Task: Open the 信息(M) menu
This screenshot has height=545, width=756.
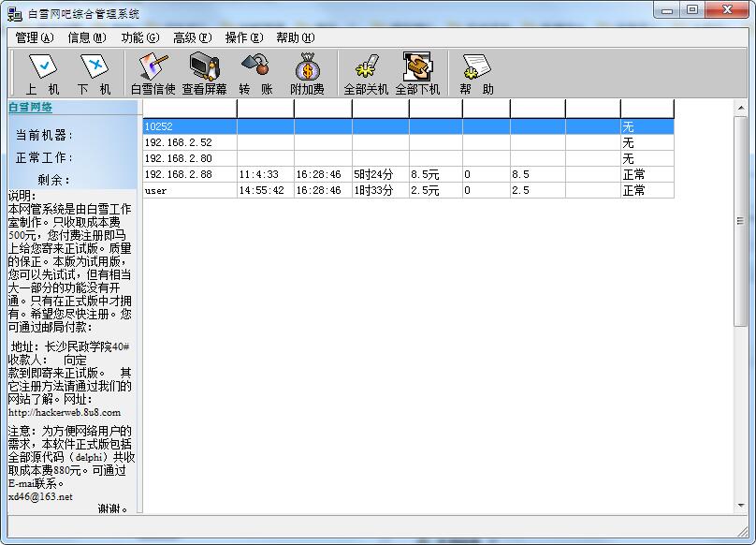Action: tap(86, 37)
